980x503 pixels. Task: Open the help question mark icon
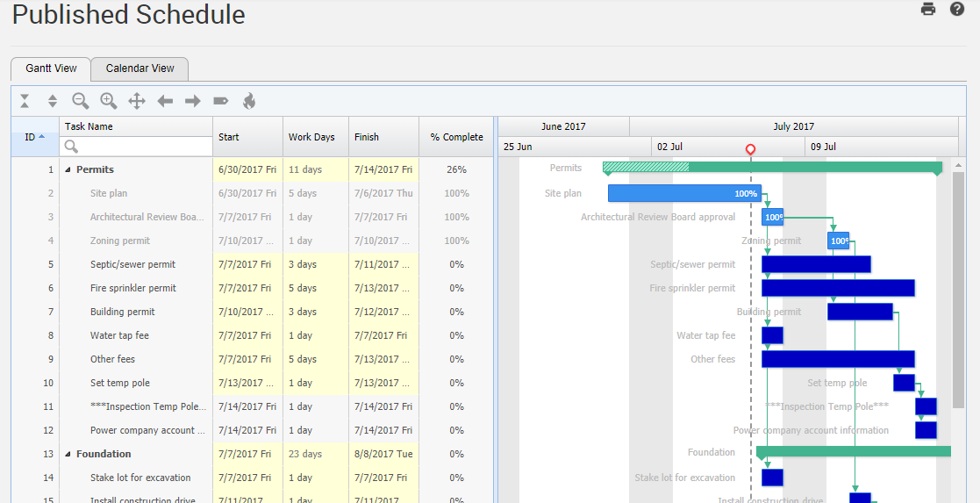[x=957, y=10]
